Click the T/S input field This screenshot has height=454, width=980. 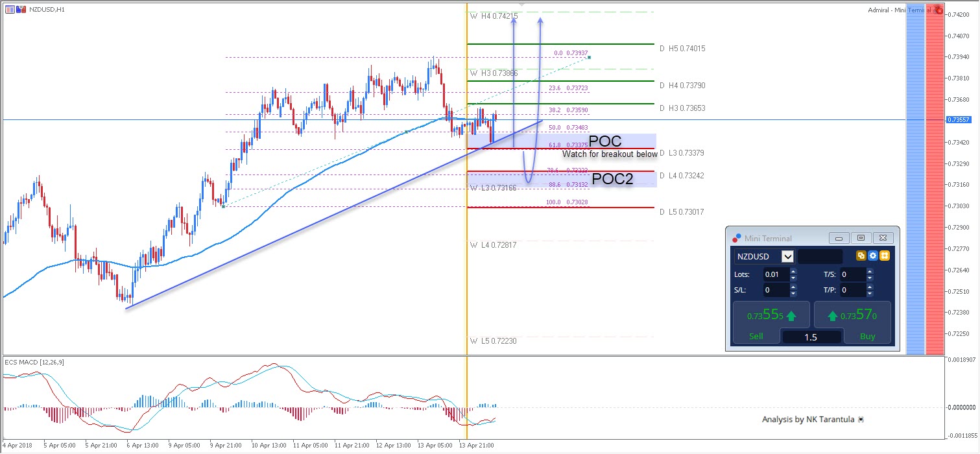853,274
